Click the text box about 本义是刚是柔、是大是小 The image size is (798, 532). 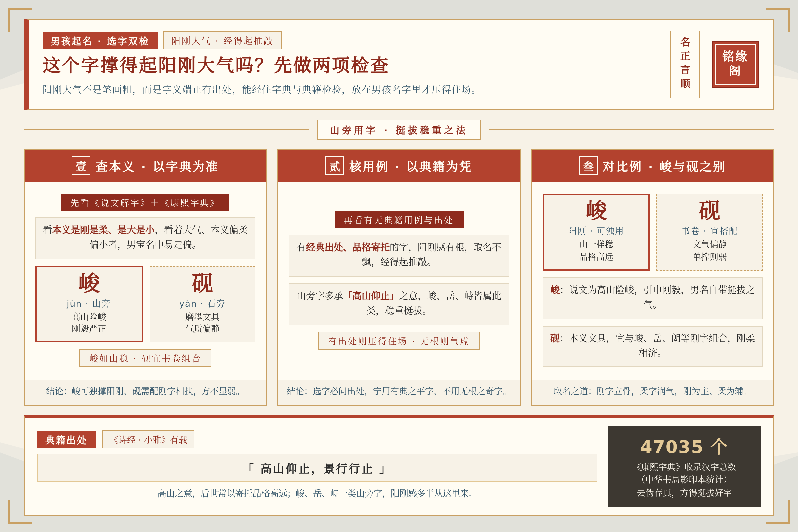145,238
